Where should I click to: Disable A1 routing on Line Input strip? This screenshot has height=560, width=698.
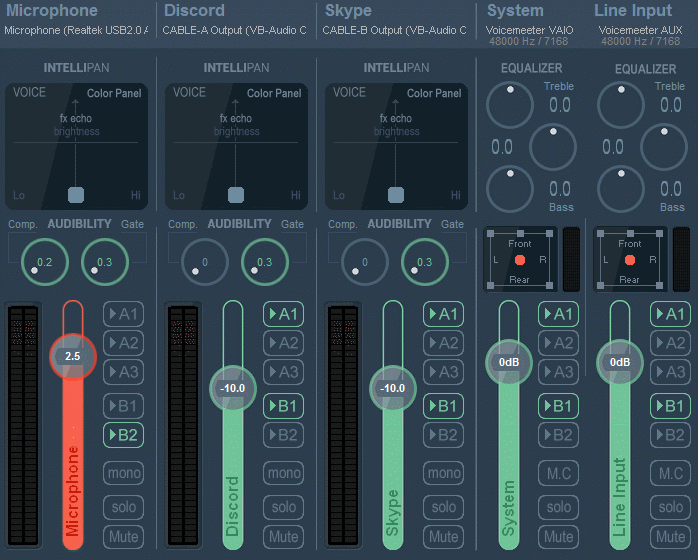coord(670,314)
